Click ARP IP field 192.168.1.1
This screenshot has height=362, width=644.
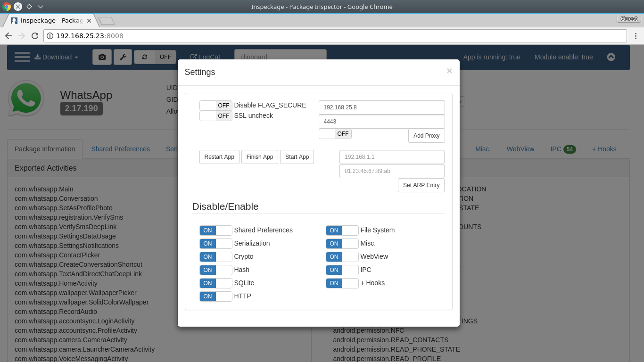click(x=392, y=157)
